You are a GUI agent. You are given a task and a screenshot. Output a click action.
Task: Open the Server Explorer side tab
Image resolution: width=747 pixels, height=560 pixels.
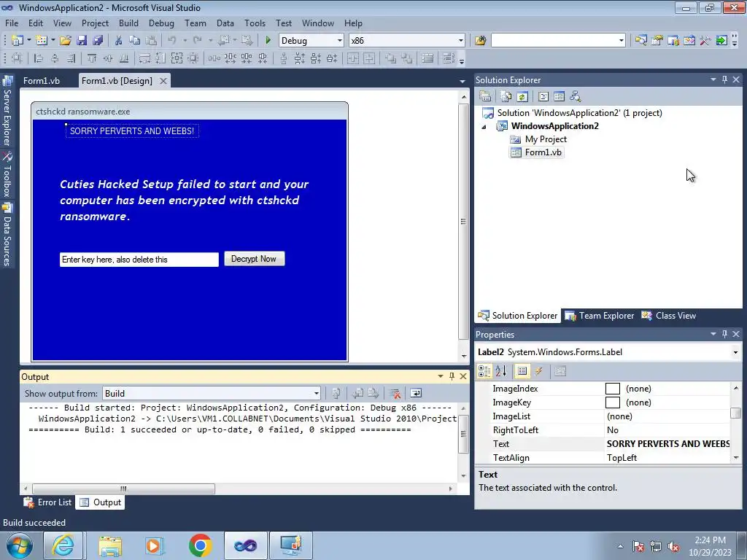tap(7, 111)
